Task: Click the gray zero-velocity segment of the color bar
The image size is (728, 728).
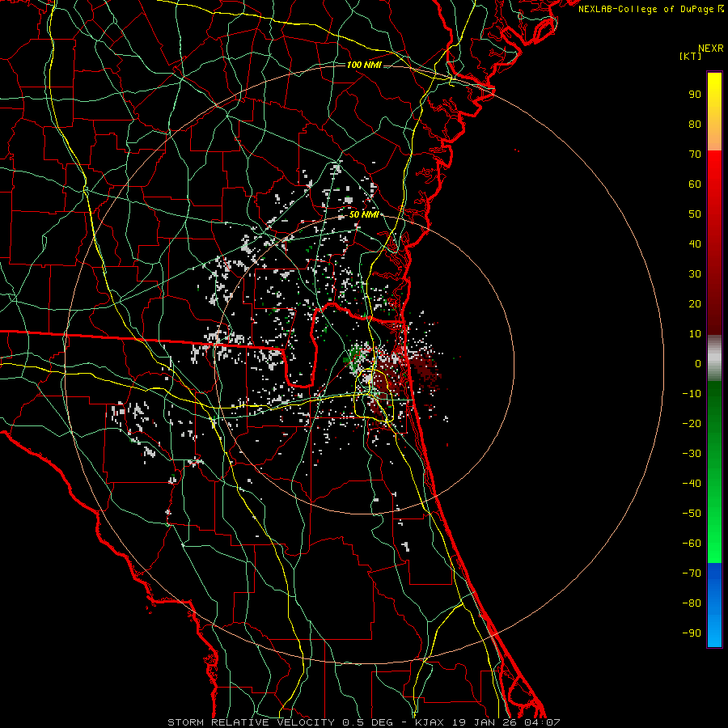Action: (714, 358)
